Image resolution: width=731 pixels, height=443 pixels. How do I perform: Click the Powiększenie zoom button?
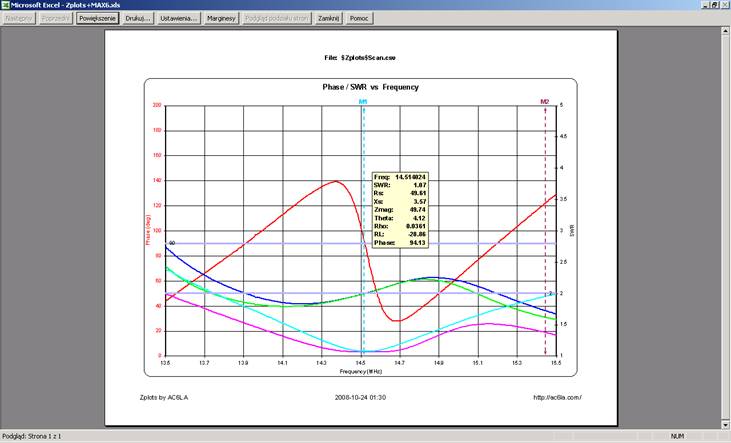(x=97, y=18)
